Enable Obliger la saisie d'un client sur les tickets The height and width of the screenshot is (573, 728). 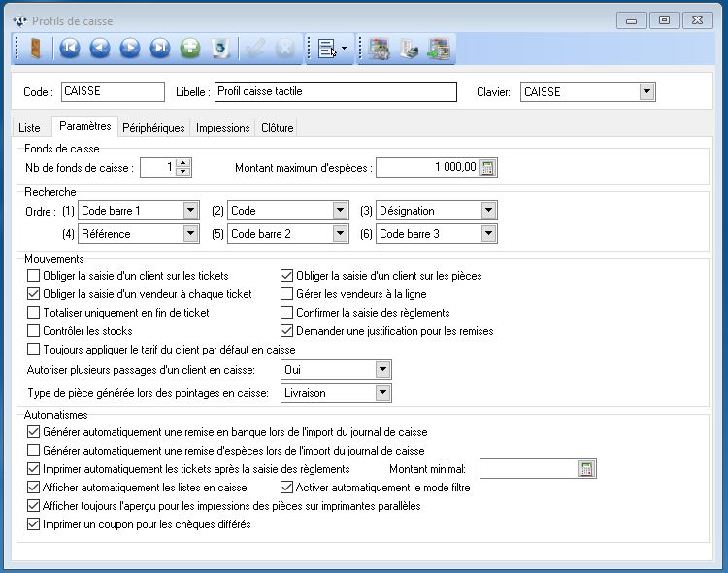[33, 276]
